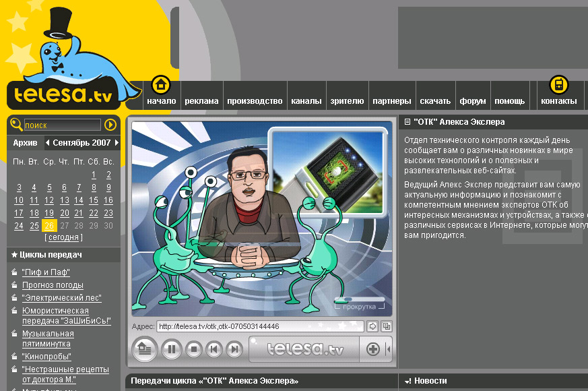This screenshot has height=391, width=588.
Task: Open the каналы menu item
Action: 306,101
